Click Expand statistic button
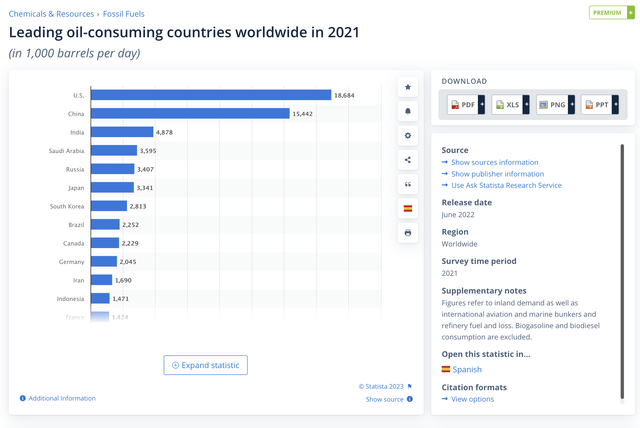 point(206,365)
